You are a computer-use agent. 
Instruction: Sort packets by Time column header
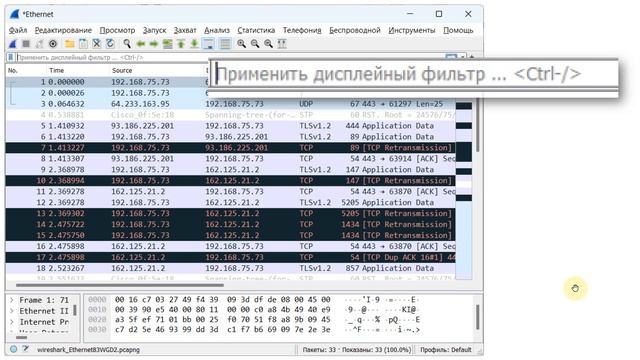tap(78, 71)
